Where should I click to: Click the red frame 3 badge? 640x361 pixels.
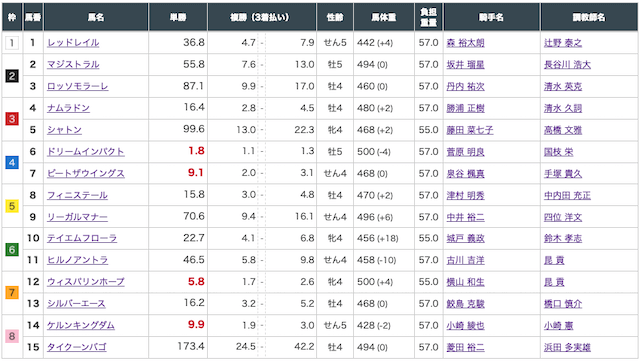12,119
